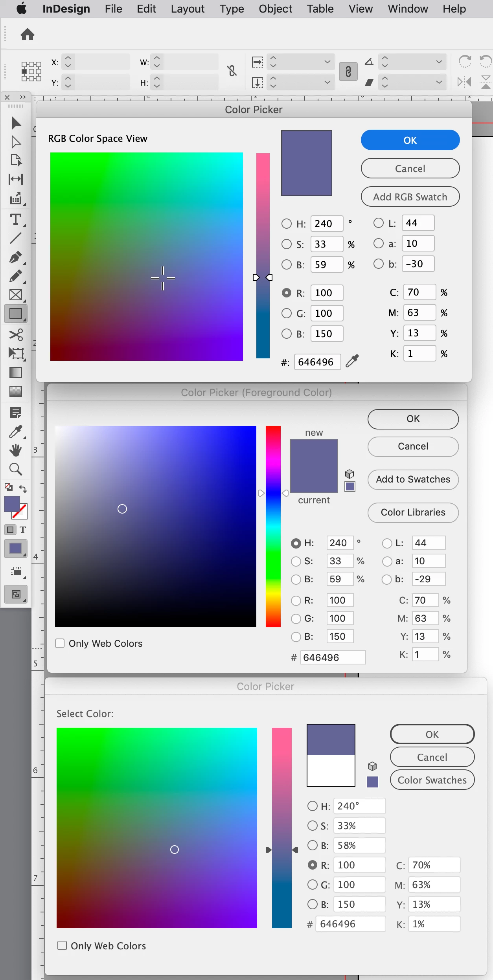
Task: Select L radio in top Color Picker
Action: pyautogui.click(x=379, y=223)
